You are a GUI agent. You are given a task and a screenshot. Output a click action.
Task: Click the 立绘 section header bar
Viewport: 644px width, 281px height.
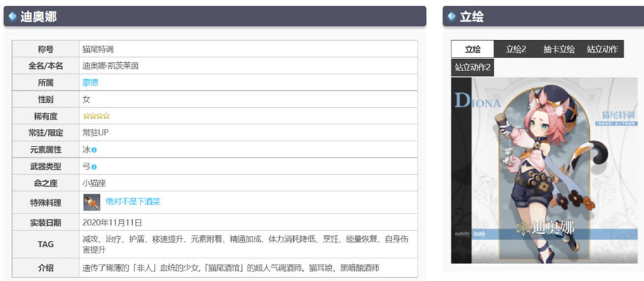click(543, 16)
